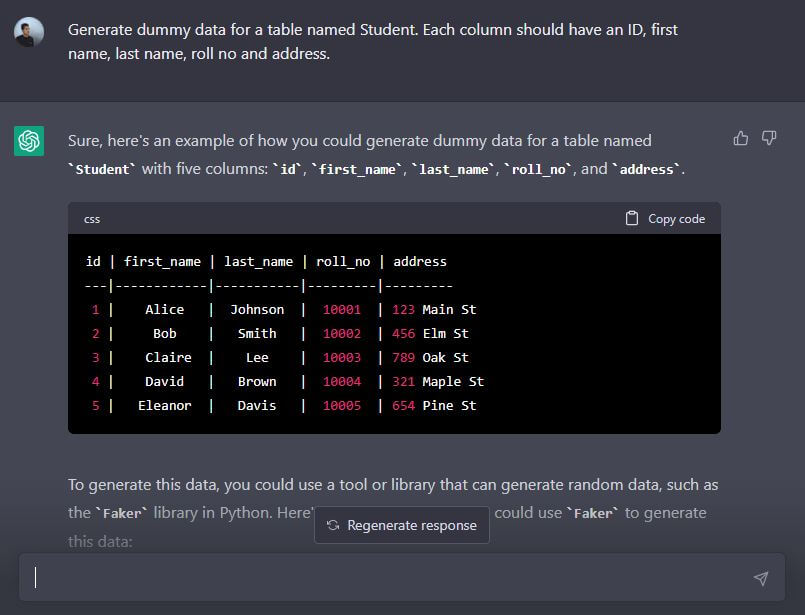Click roll number 10002 in the table

[x=341, y=333]
